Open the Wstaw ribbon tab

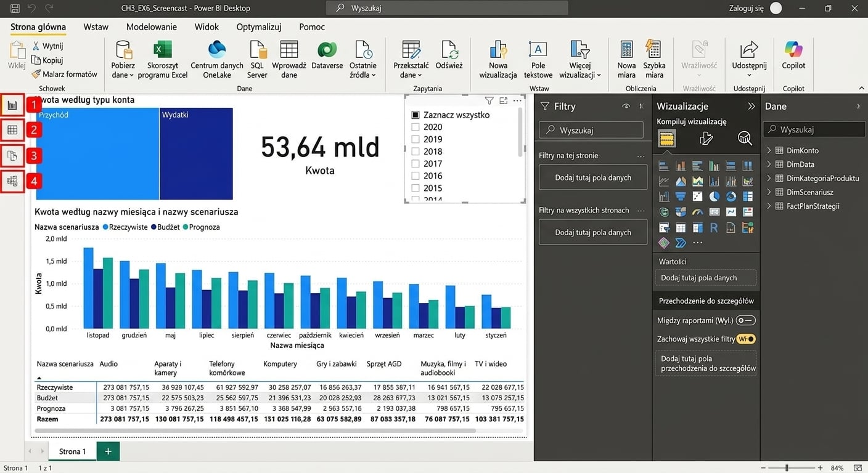(96, 27)
